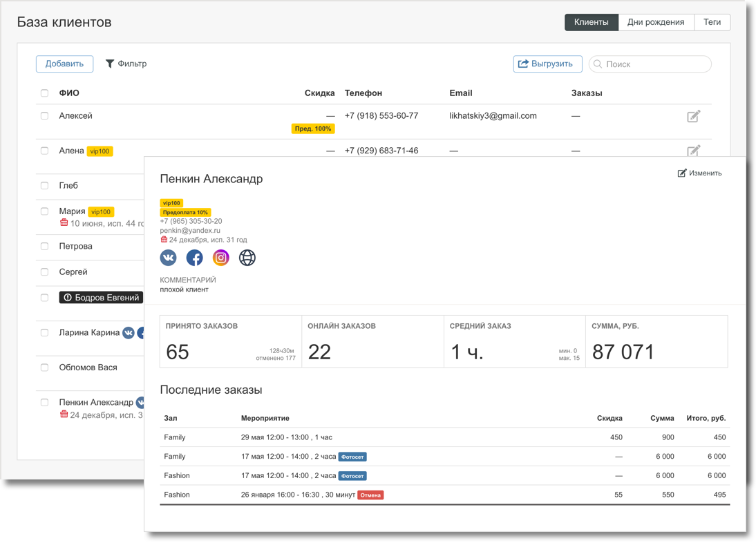Click the VK badge next to Ларина Карина
756x543 pixels.
click(128, 332)
